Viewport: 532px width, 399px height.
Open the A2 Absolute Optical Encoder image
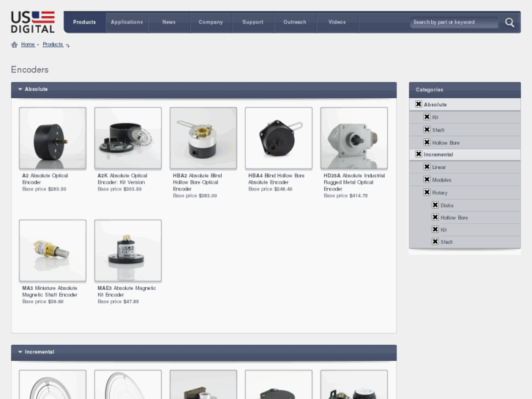pos(53,138)
